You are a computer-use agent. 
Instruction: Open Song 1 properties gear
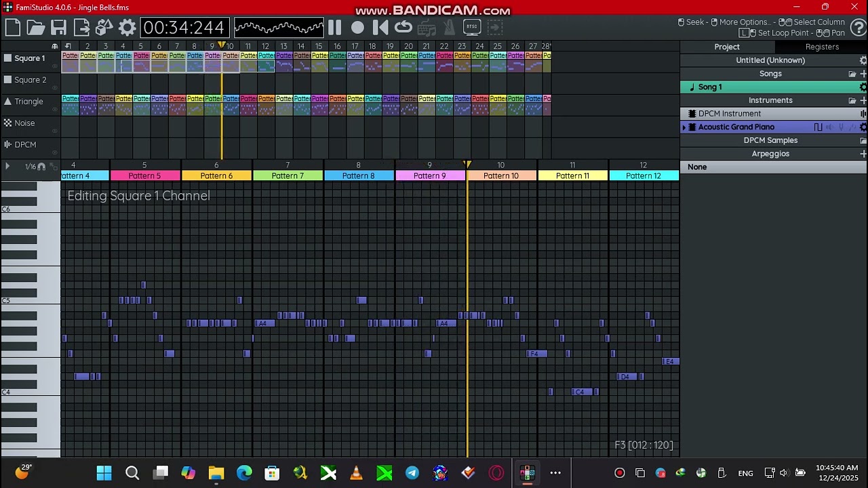click(863, 87)
